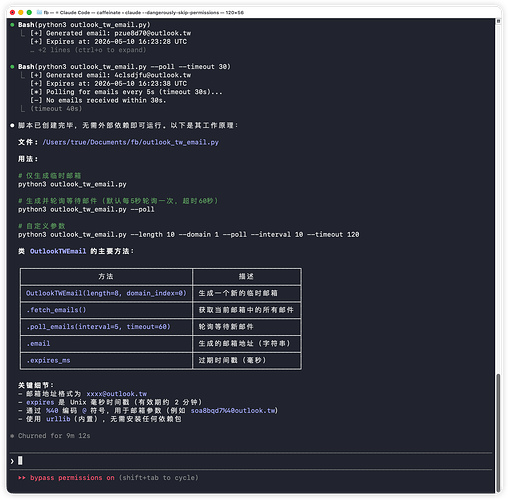The image size is (508, 500).
Task: Click the white bullet beside 脚本已创建完毕 message
Action: click(12, 125)
